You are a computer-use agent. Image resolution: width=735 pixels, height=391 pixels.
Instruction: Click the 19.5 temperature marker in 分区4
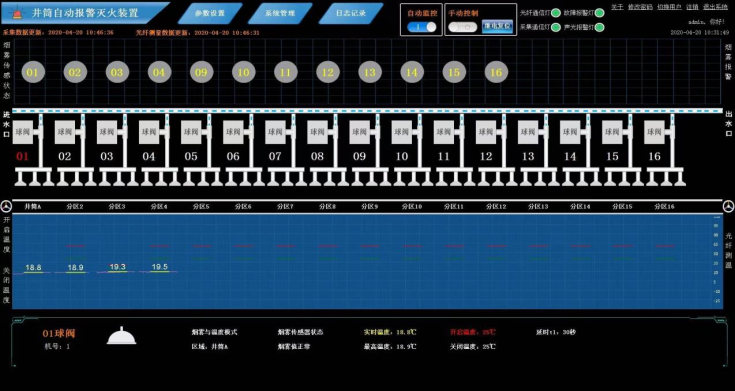coord(160,267)
